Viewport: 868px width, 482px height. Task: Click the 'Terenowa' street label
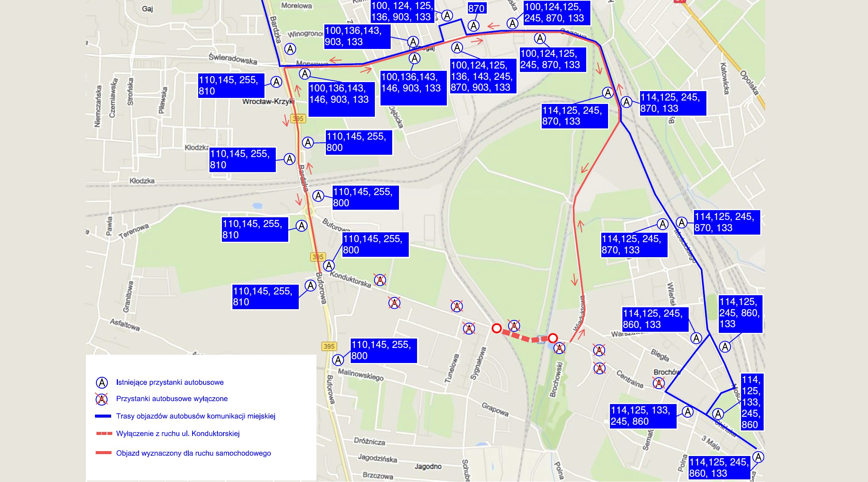(134, 231)
